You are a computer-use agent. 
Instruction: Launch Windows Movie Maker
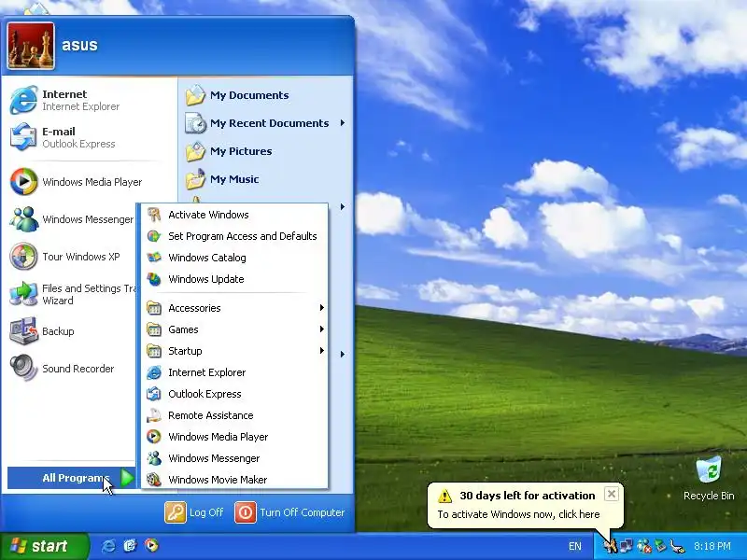click(x=235, y=480)
